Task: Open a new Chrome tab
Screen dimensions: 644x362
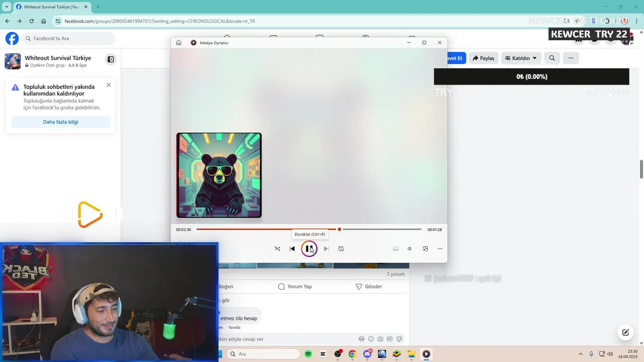Action: (x=98, y=7)
